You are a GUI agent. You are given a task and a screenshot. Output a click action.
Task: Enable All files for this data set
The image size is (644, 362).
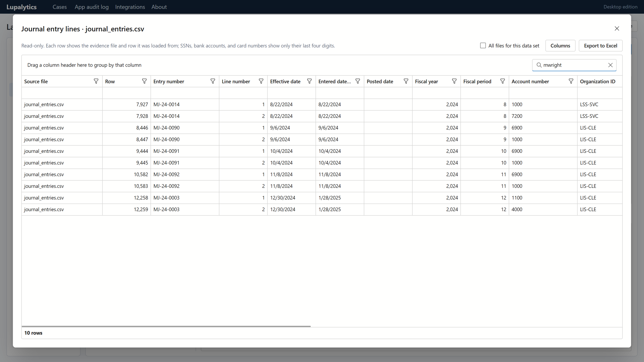[x=483, y=46]
